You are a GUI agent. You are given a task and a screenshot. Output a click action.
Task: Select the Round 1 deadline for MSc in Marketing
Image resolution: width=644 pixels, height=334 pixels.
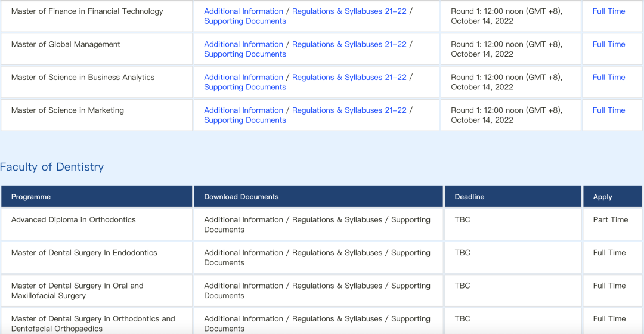(x=506, y=115)
